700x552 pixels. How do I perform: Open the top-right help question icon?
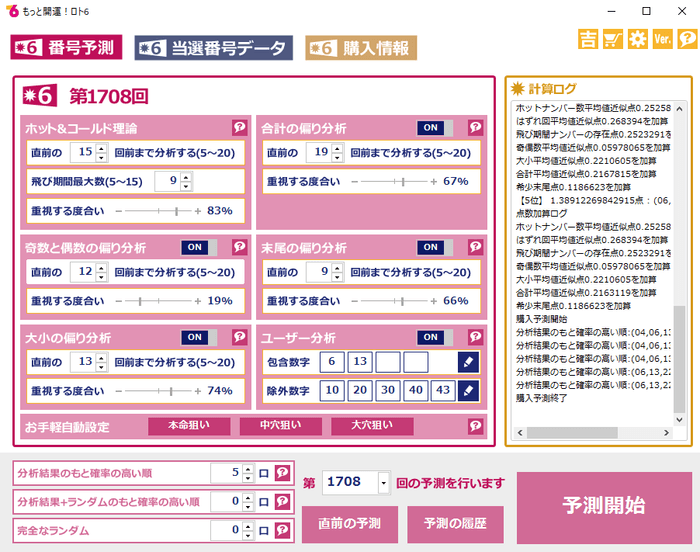688,39
